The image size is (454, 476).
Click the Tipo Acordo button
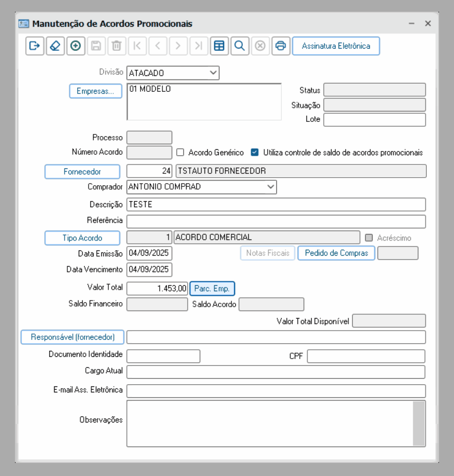[83, 238]
